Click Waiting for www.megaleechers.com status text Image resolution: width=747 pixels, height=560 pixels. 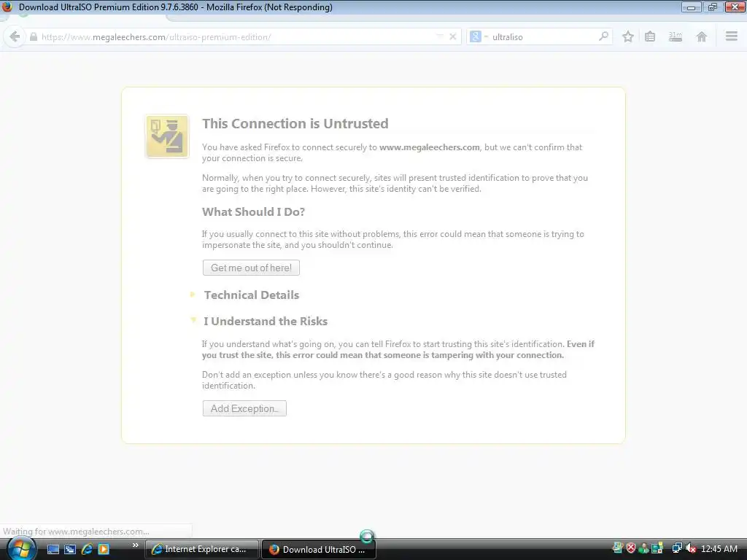76,532
